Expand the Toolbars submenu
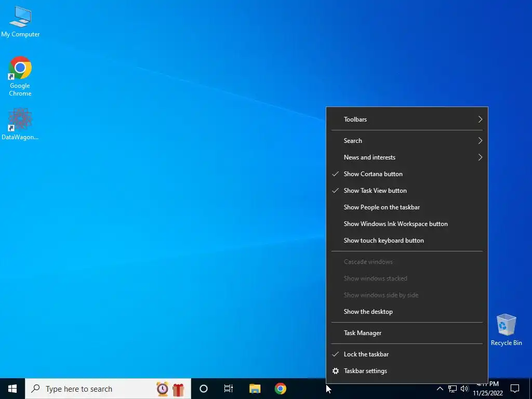 [x=407, y=119]
